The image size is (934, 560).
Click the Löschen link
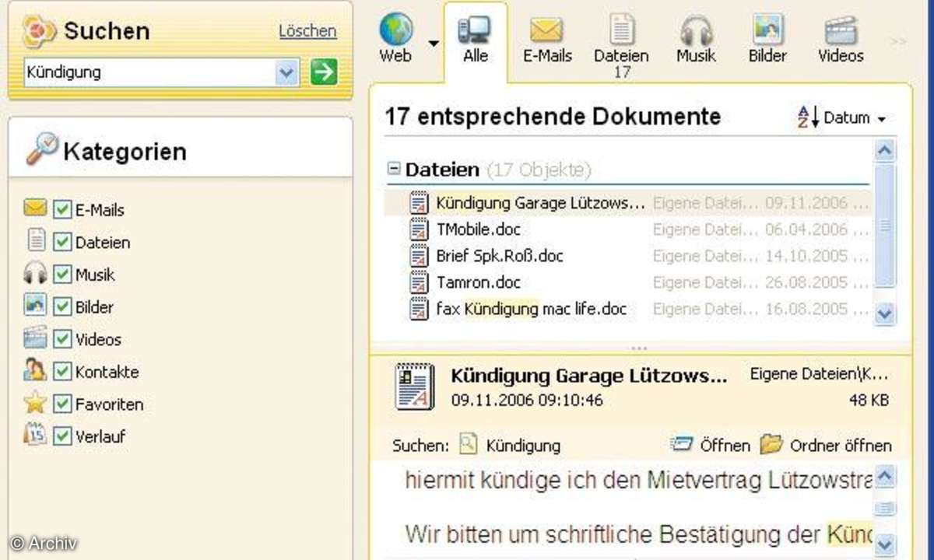(307, 31)
